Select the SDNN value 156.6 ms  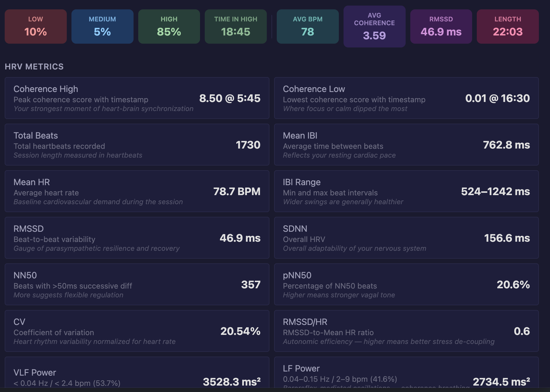pos(507,238)
